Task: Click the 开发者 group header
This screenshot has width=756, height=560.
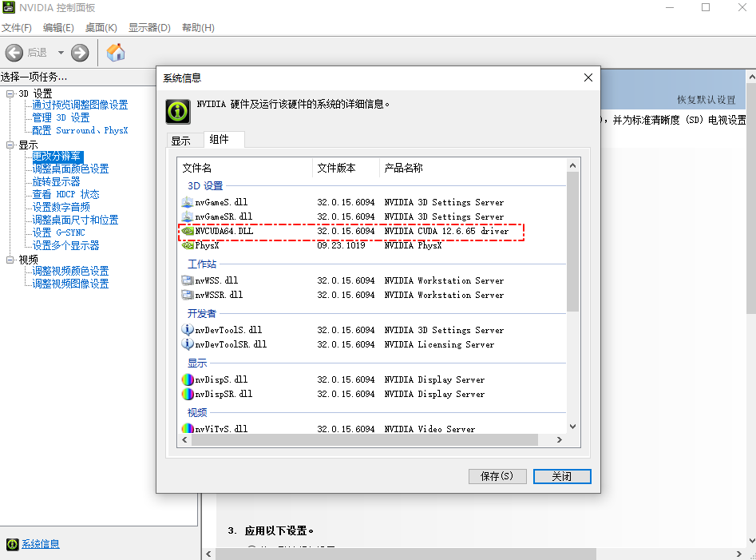Action: click(202, 313)
